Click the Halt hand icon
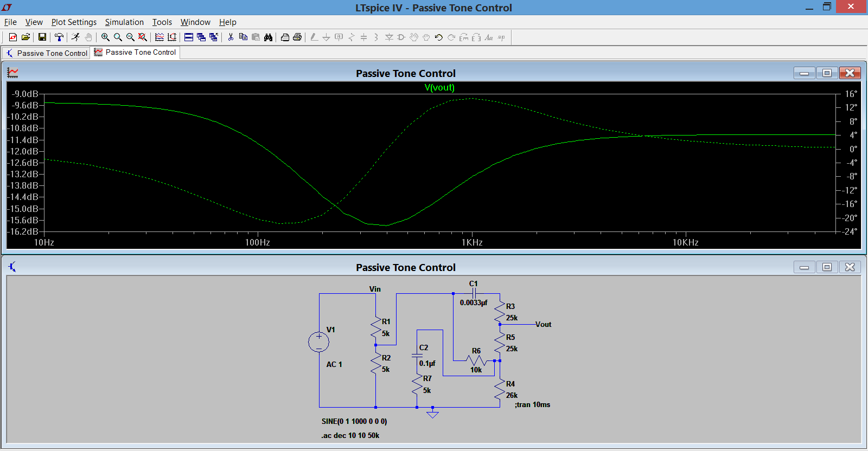This screenshot has width=868, height=451. [x=88, y=37]
